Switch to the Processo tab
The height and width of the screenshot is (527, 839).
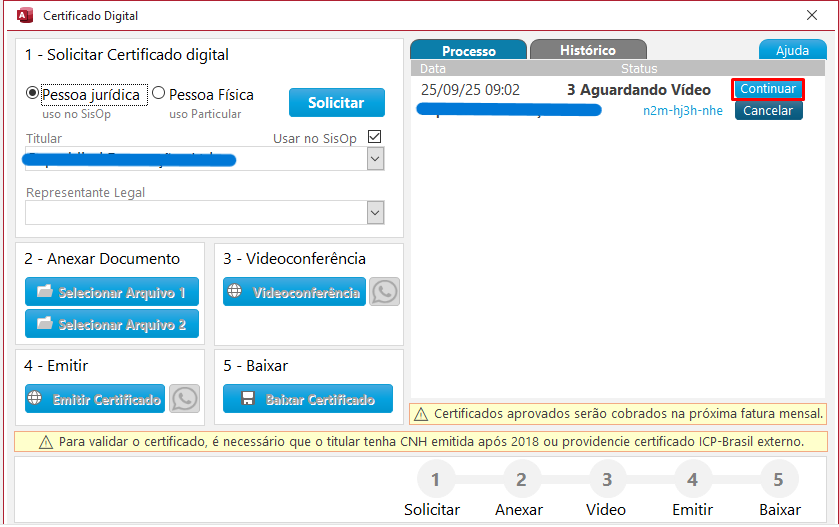click(x=468, y=51)
